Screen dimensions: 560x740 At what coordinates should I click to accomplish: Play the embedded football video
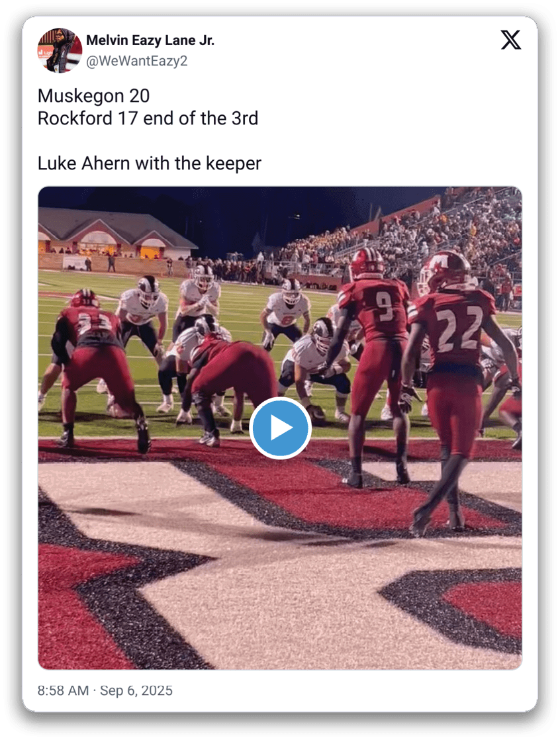(x=280, y=428)
